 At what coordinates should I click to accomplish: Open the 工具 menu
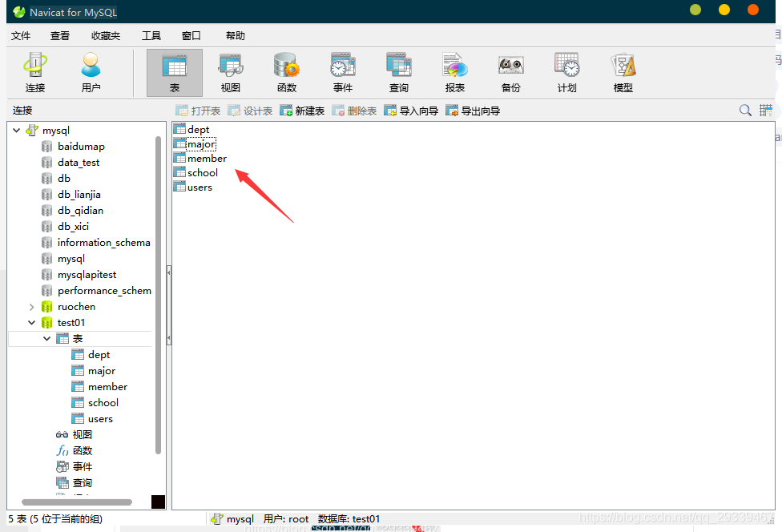tap(151, 35)
